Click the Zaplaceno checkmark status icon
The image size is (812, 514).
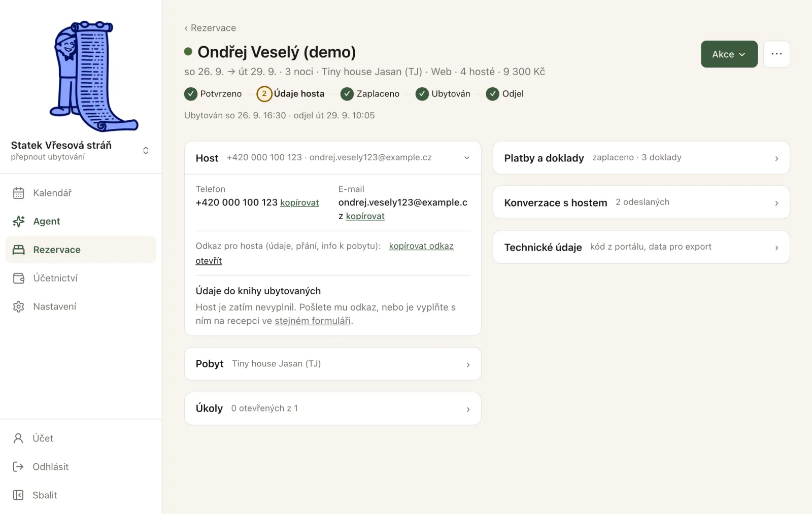click(x=347, y=94)
